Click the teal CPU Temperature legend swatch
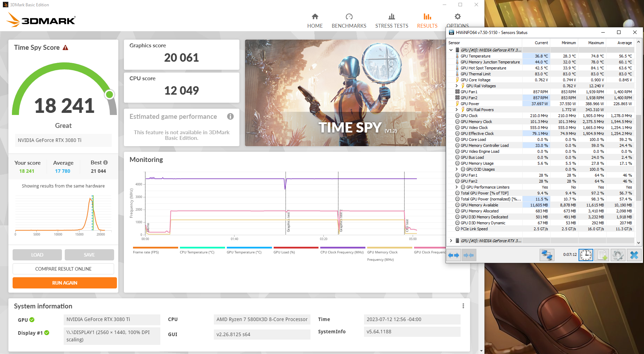Viewport: 644px width, 354px height. click(202, 247)
